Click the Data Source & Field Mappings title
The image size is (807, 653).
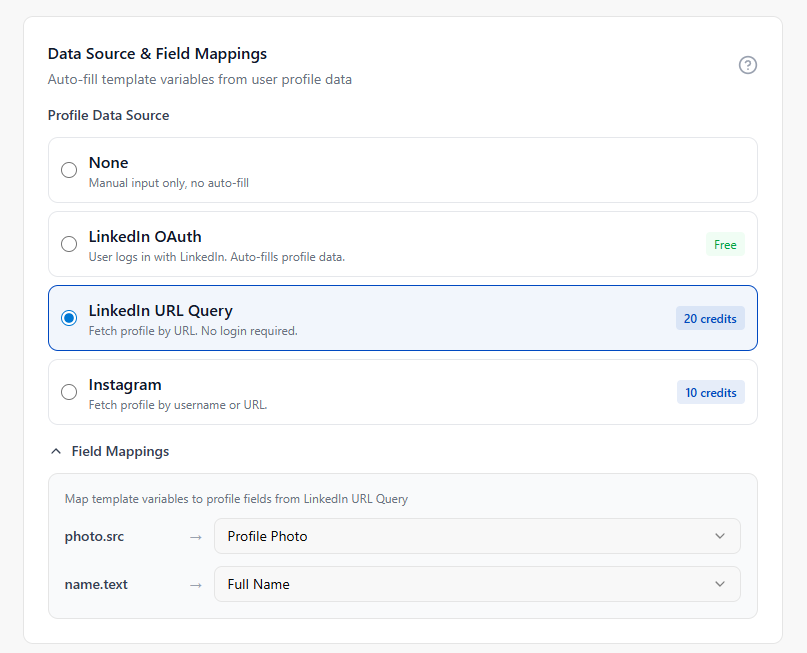pos(157,53)
